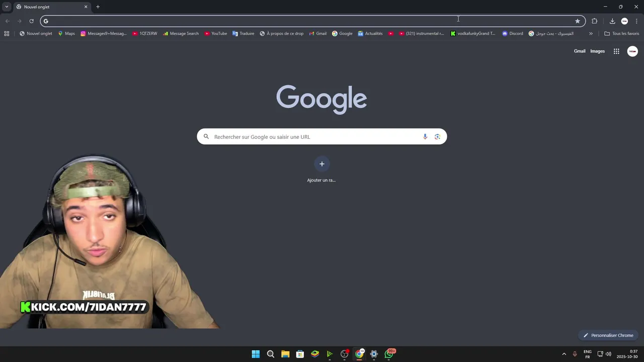Open the 1QTZERW YouTube bookmark
The height and width of the screenshot is (362, 644).
click(x=145, y=34)
